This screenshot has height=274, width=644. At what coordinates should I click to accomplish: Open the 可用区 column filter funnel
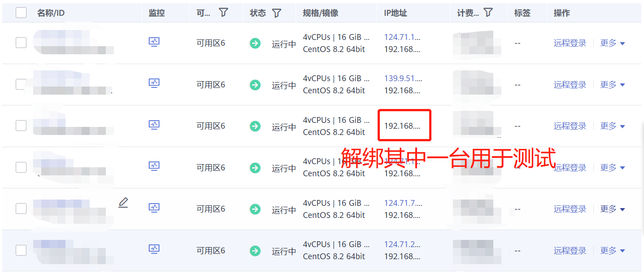pyautogui.click(x=223, y=13)
